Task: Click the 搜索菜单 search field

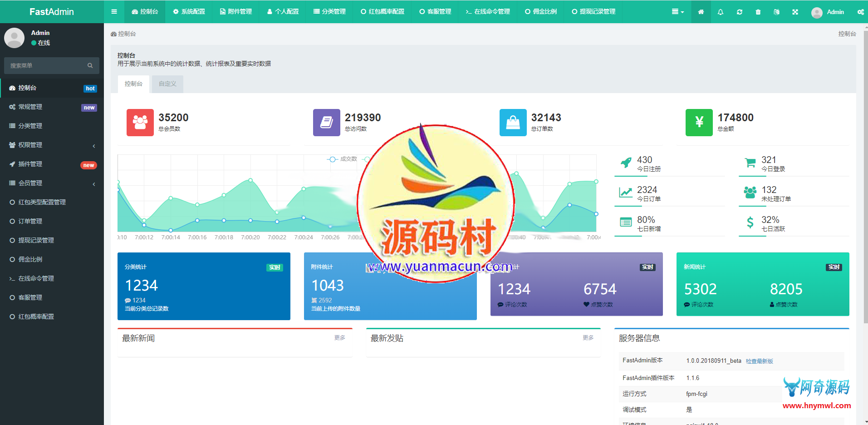Action: coord(45,65)
